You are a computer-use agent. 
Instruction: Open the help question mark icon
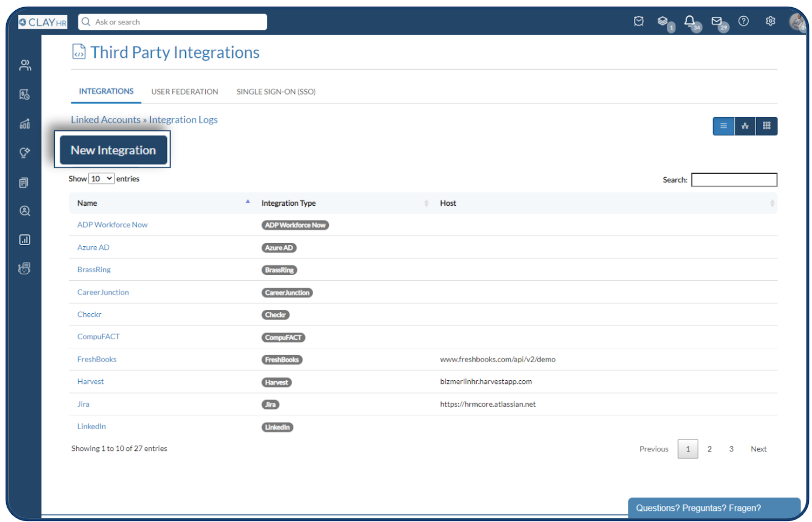[743, 21]
